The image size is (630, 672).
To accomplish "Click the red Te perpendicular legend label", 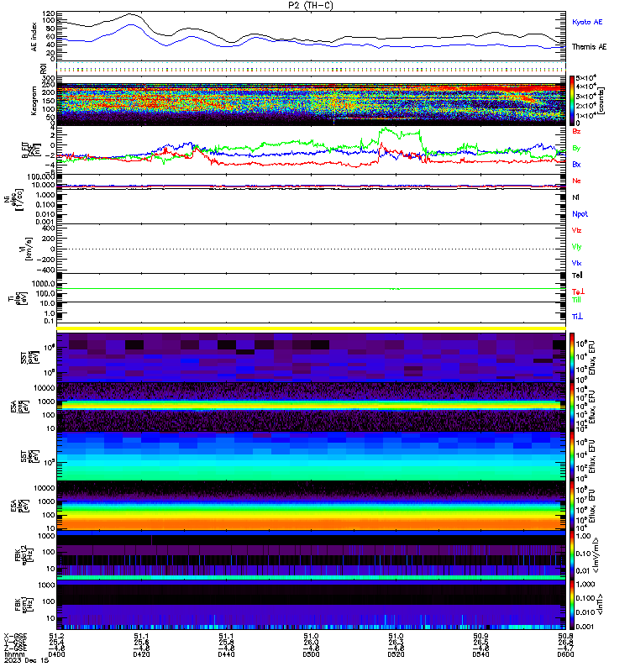I will click(x=578, y=291).
